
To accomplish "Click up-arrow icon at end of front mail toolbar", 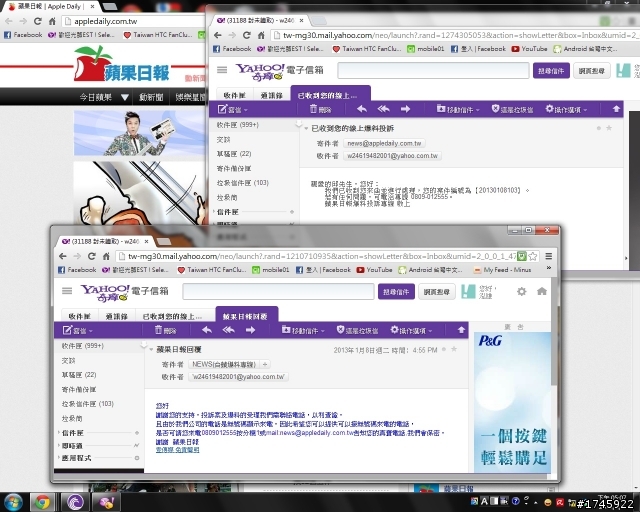I will tap(461, 330).
